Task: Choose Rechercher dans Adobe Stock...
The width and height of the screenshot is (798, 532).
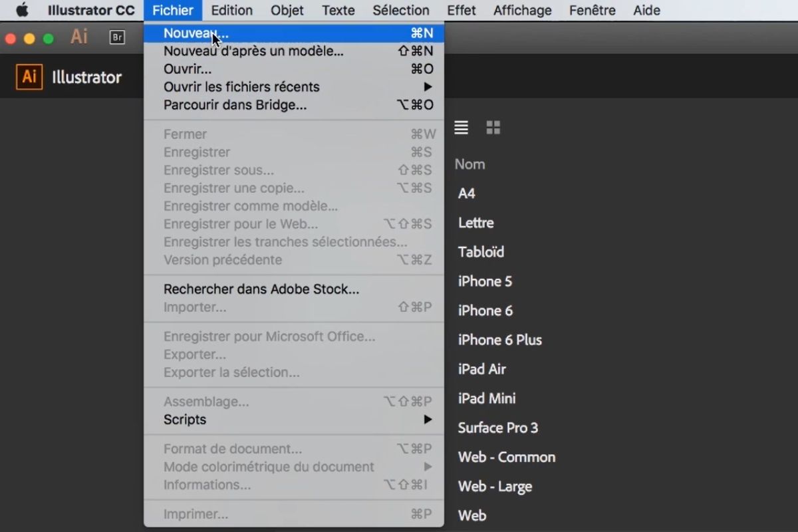Action: (294, 289)
